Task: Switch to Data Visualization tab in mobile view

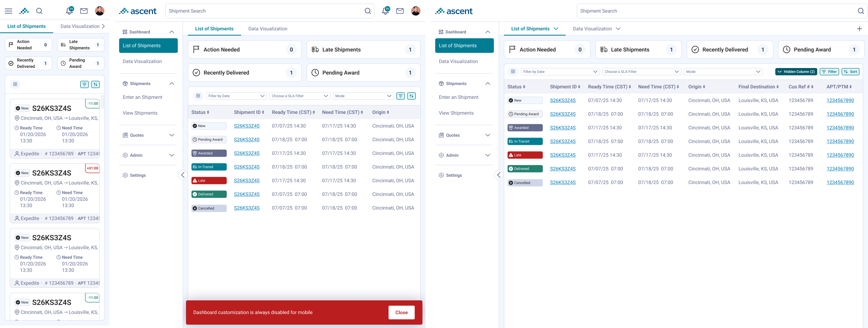Action: coord(80,26)
